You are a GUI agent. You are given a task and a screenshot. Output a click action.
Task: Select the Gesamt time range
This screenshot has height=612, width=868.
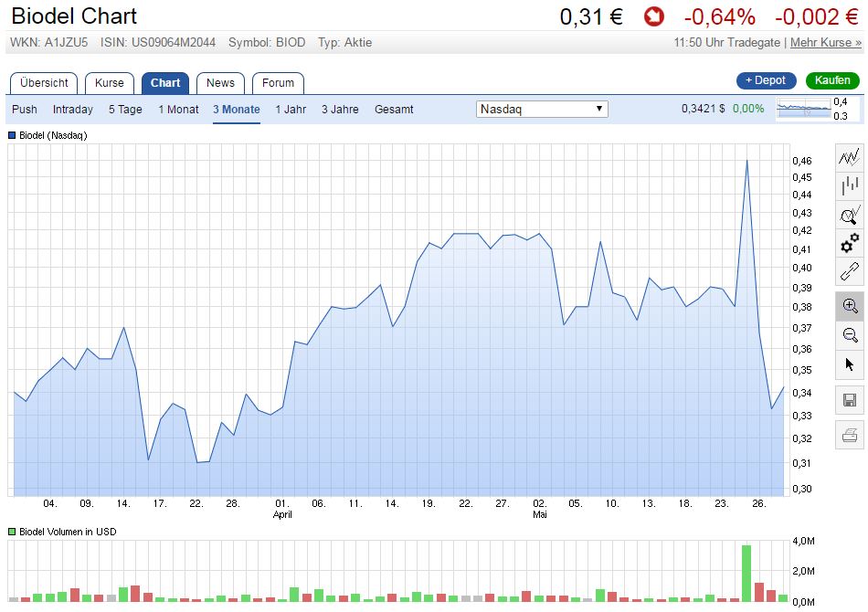point(394,110)
